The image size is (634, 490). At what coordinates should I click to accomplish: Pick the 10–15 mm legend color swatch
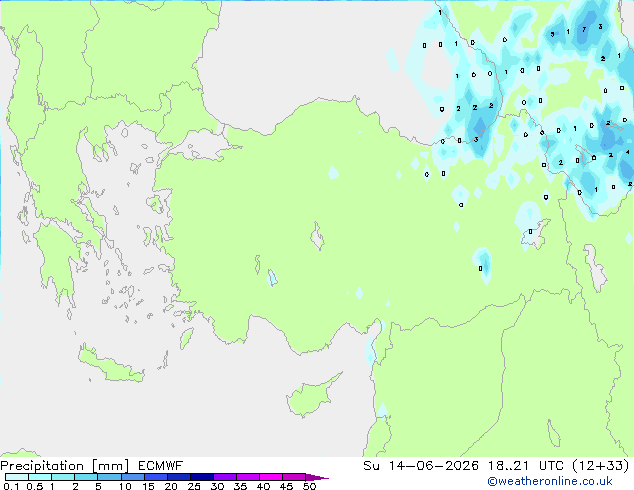click(132, 477)
